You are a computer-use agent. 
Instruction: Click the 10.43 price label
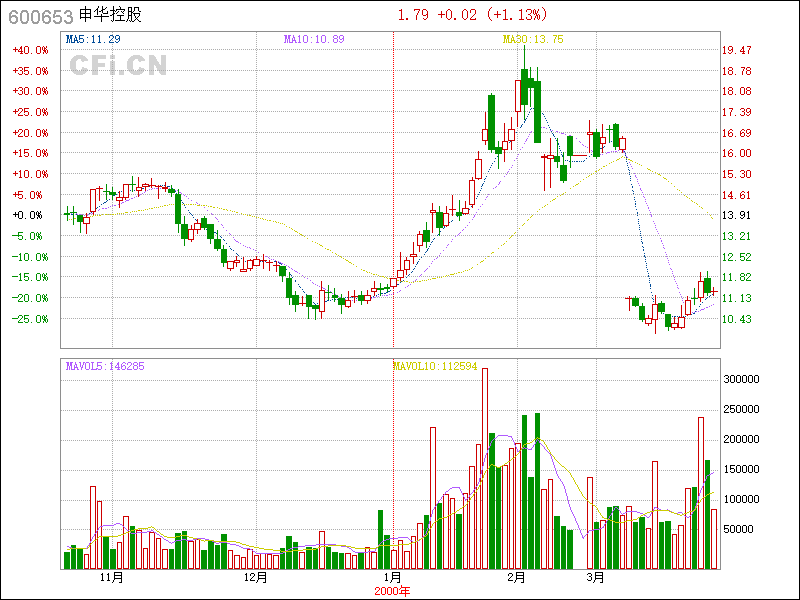(737, 319)
